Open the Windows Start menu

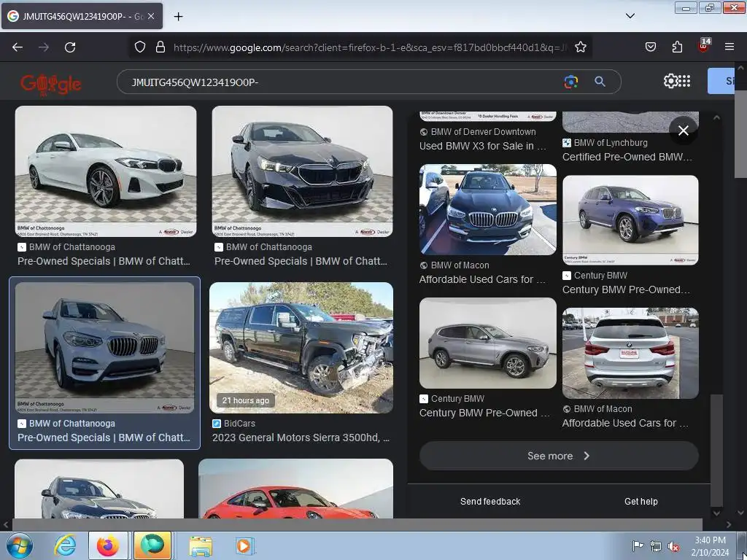click(19, 545)
